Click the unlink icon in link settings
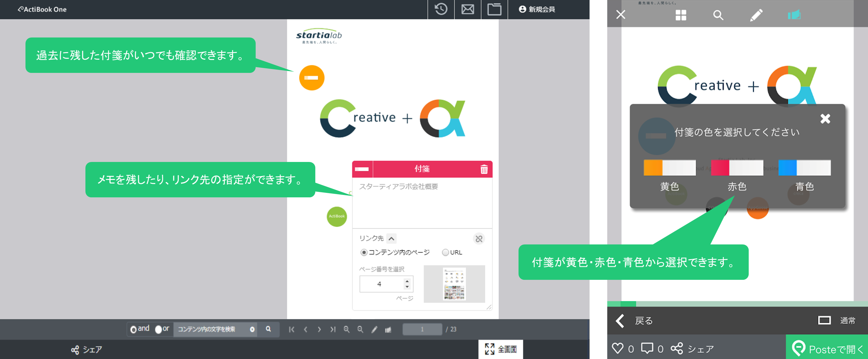 tap(479, 239)
